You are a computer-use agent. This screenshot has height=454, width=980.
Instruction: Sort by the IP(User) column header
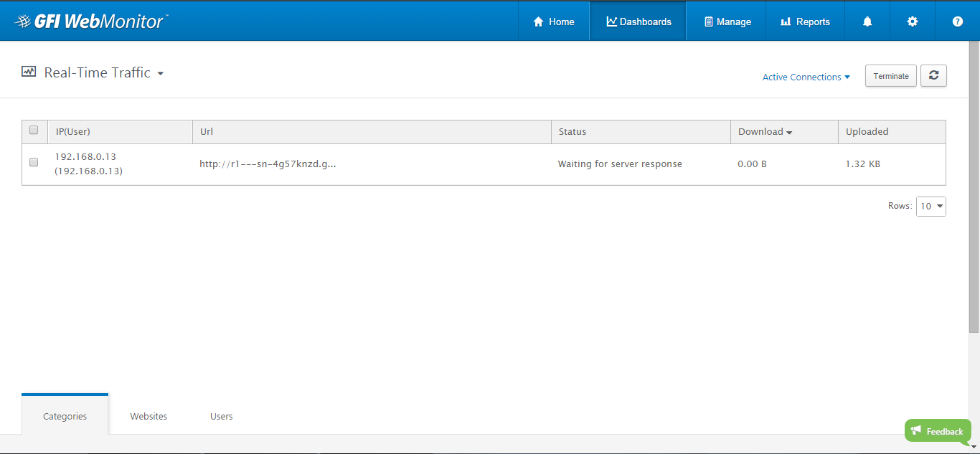coord(120,132)
